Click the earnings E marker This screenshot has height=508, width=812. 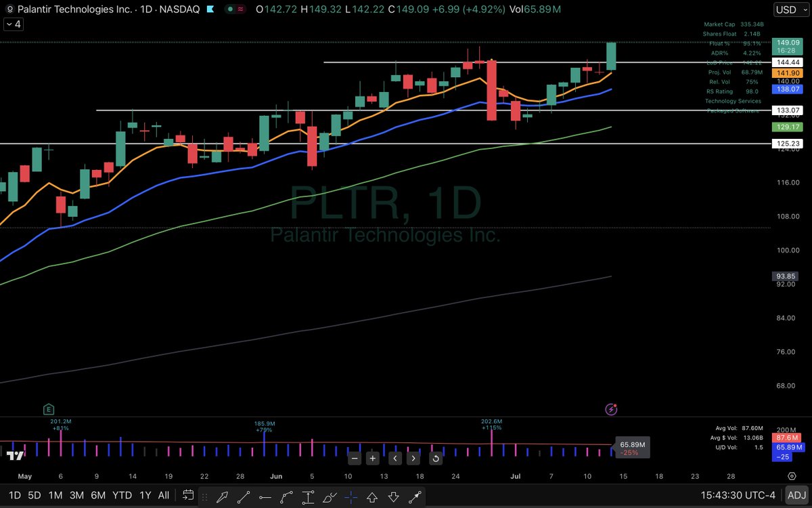point(49,409)
